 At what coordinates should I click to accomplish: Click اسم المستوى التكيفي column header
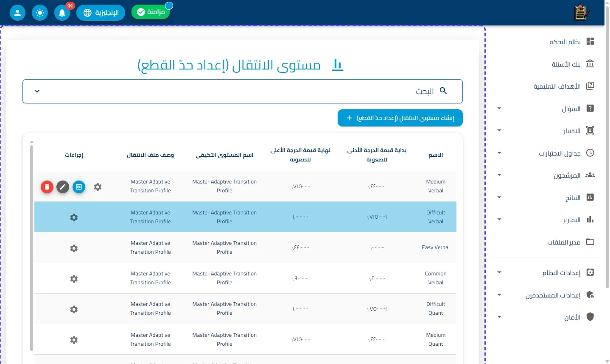tap(224, 155)
